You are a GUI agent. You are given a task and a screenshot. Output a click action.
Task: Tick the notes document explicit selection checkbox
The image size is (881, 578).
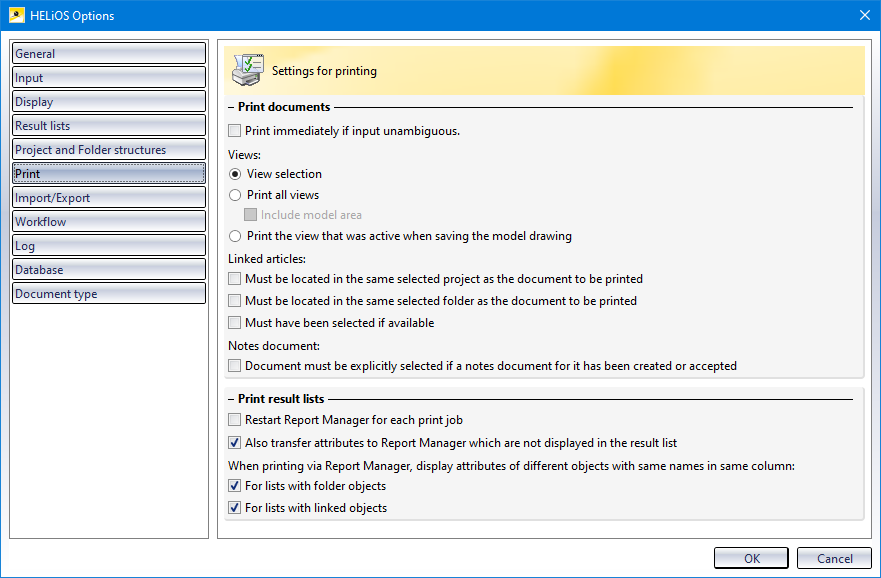pos(234,366)
